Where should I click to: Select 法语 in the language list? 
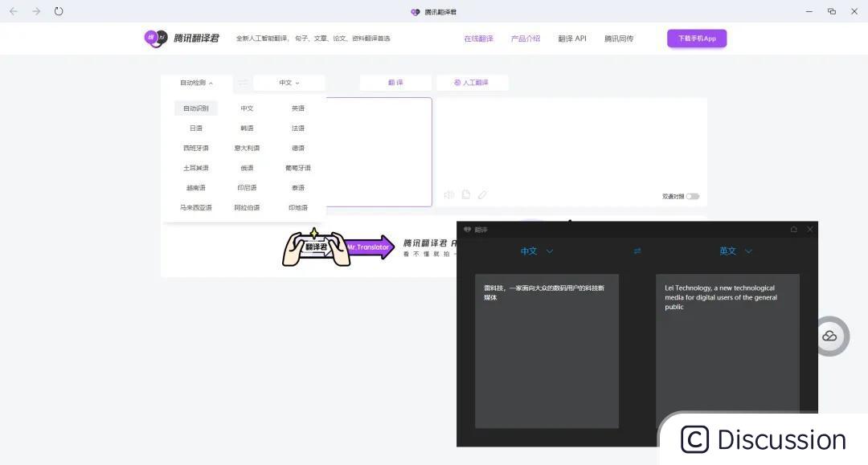(x=298, y=128)
